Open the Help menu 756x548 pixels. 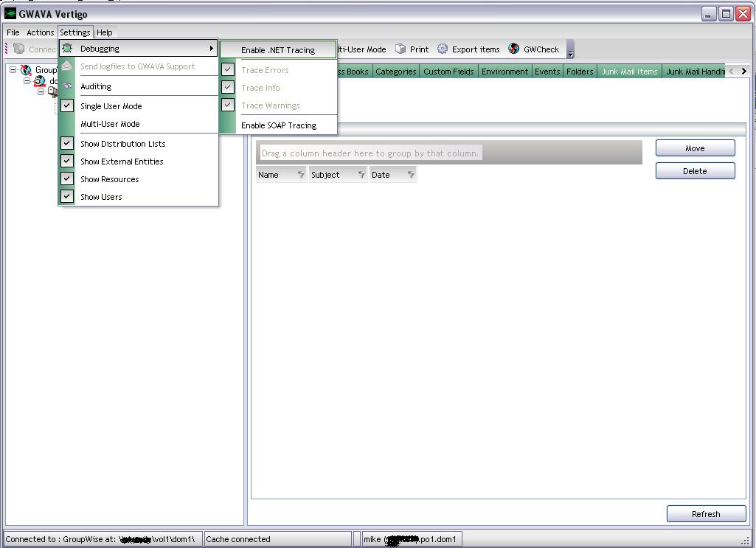click(105, 32)
